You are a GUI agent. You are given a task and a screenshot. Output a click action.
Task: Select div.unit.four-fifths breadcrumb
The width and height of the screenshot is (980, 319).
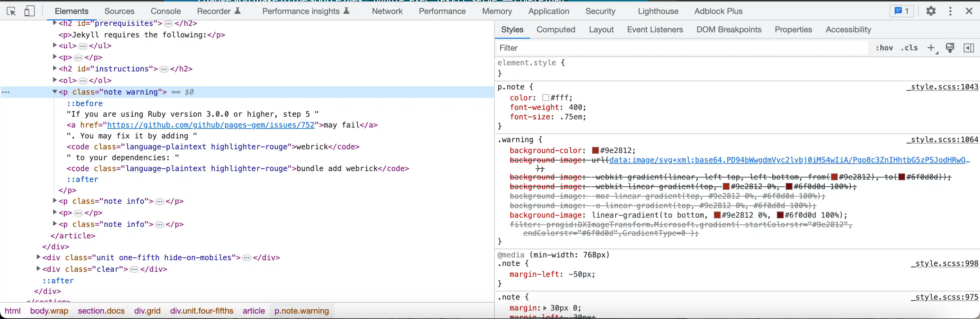(202, 310)
